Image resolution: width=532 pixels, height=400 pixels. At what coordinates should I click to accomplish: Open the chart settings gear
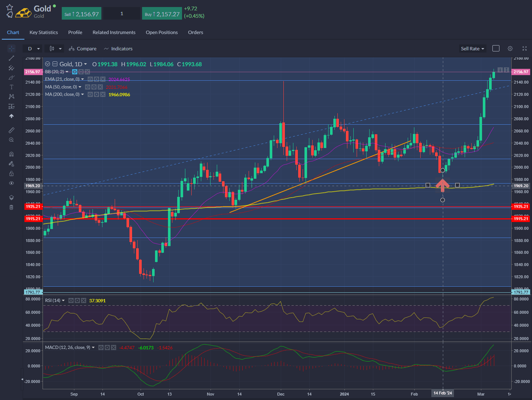pyautogui.click(x=510, y=48)
